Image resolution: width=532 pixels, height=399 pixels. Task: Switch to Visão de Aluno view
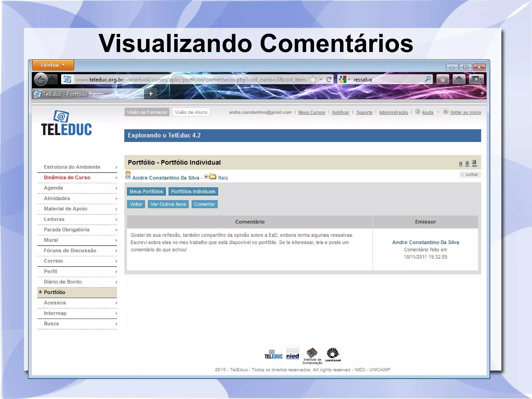(191, 112)
